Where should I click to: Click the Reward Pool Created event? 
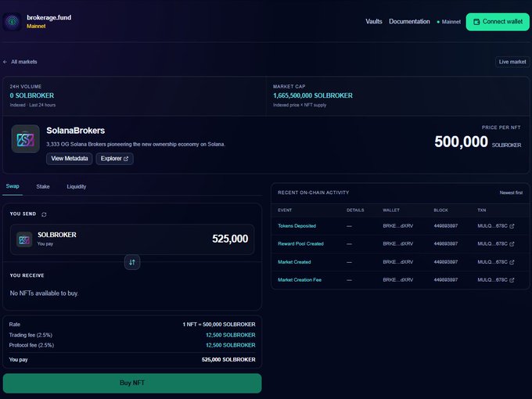pyautogui.click(x=300, y=244)
